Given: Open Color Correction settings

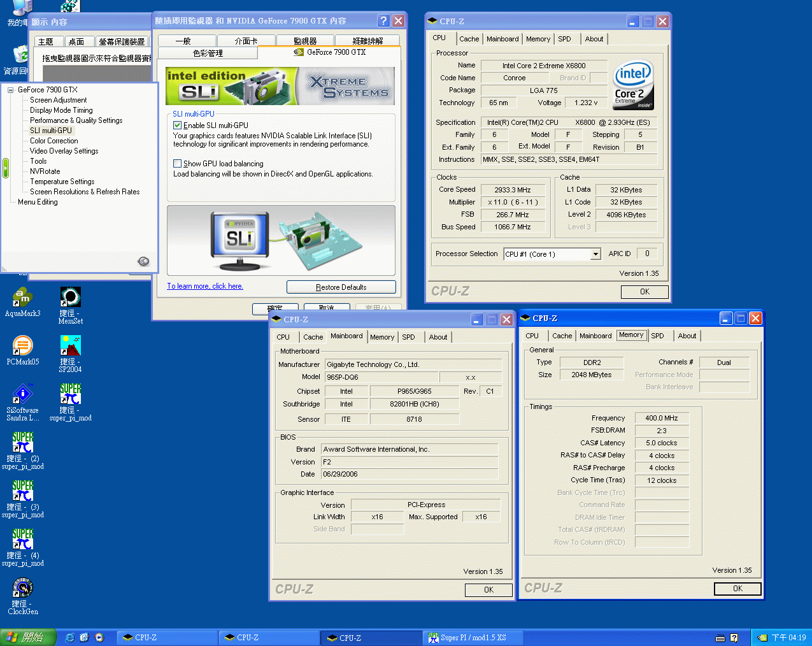Looking at the screenshot, I should point(54,141).
